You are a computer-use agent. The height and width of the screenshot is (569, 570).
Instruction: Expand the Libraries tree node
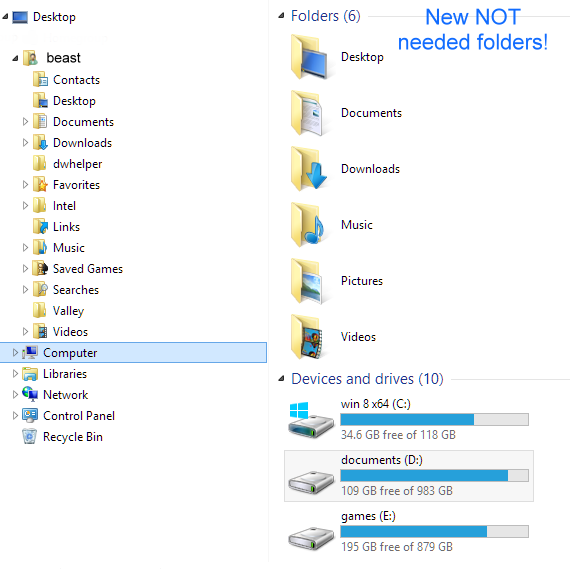(15, 373)
